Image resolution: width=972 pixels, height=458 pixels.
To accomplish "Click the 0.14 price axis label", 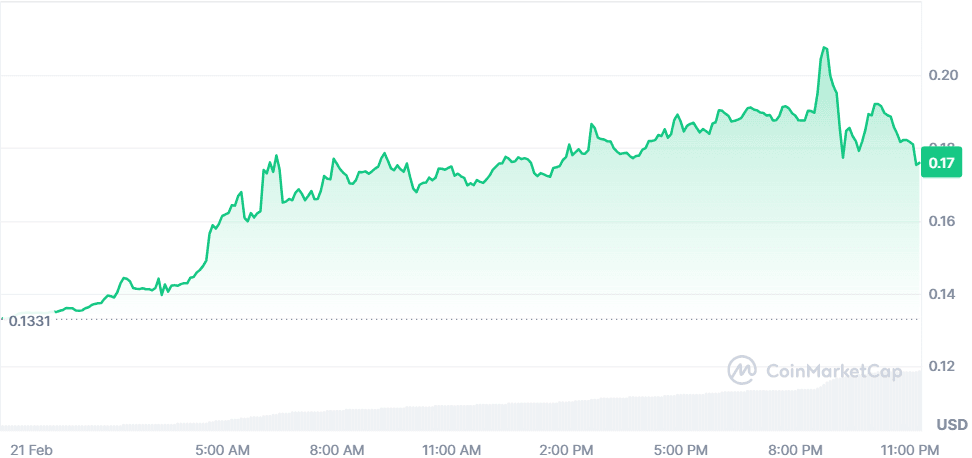I will tap(942, 294).
